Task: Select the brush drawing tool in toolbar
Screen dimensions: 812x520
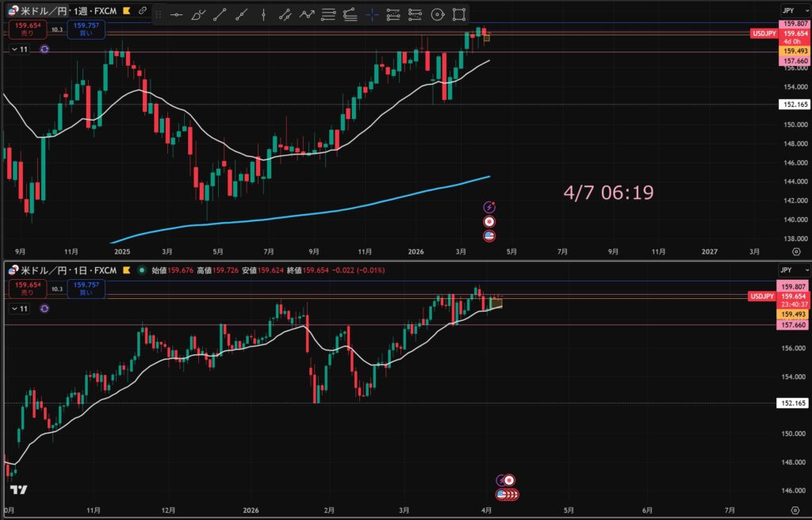Action: click(198, 14)
